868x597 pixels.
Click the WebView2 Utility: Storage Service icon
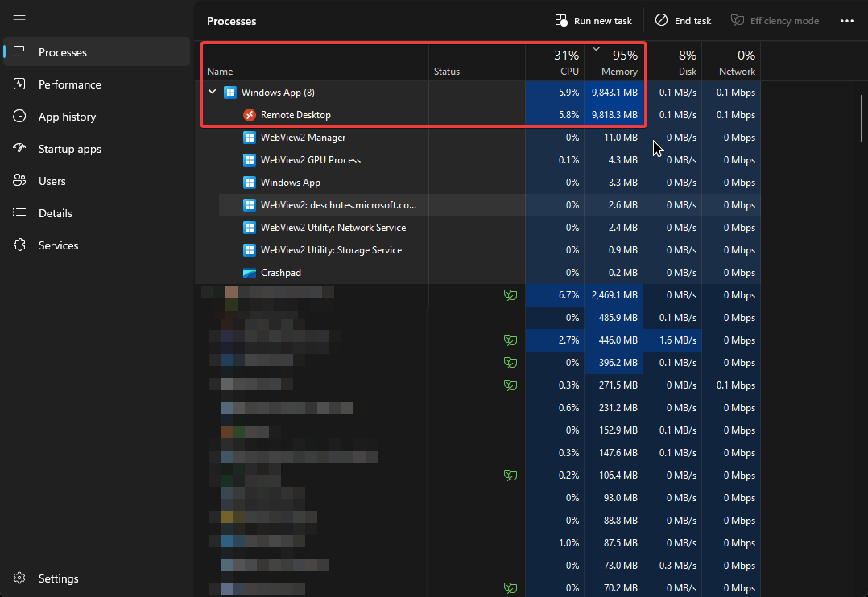[249, 250]
